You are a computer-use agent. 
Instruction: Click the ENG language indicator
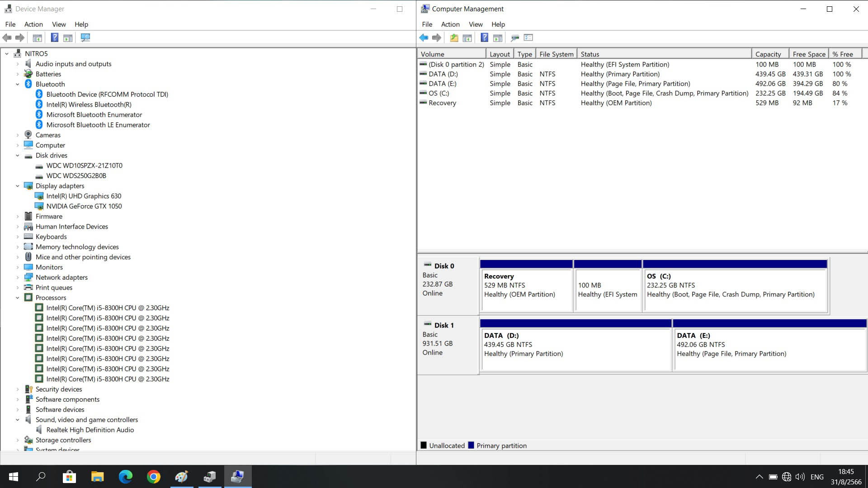pos(817,477)
